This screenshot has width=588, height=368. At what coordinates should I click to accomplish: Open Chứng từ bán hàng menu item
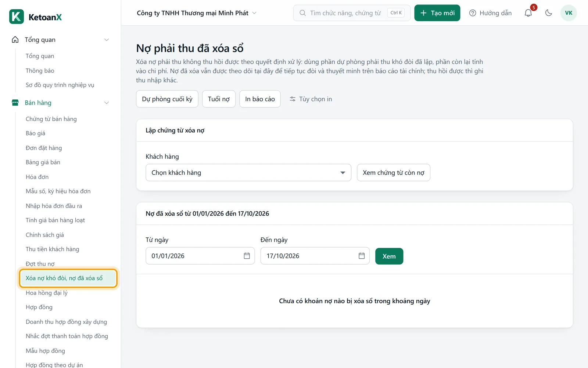(51, 119)
